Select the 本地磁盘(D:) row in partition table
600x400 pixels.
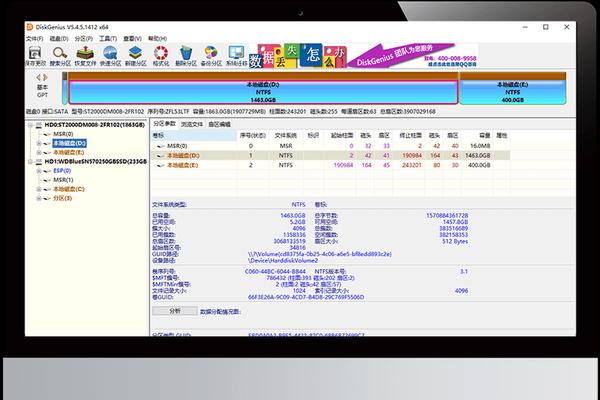331,155
